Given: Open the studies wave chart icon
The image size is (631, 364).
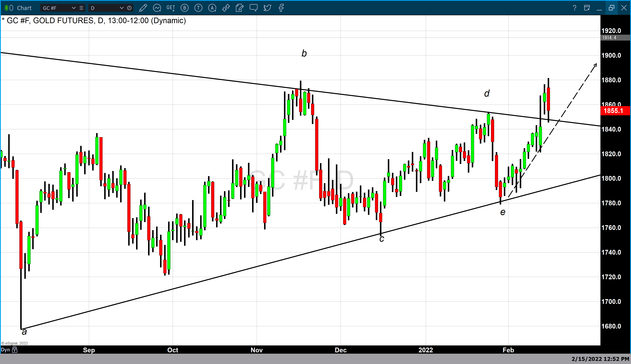Looking at the screenshot, I should [157, 8].
